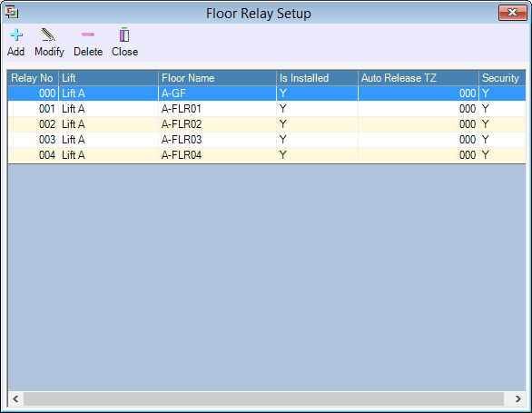Screen dimensions: 532x413
Task: Select the A-GF floor row
Action: coord(267,93)
